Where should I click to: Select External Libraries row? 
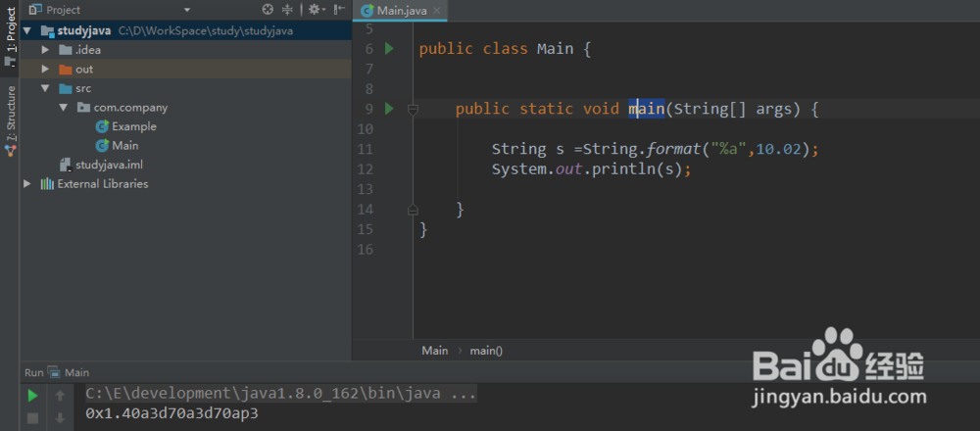tap(185, 183)
